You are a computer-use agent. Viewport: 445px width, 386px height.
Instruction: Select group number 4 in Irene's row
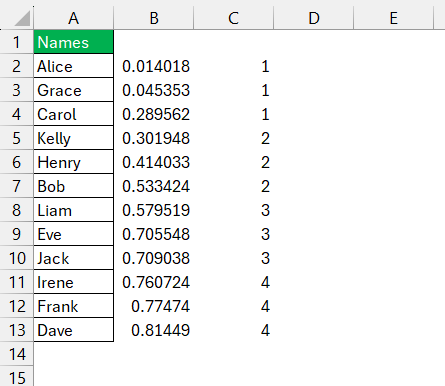[265, 282]
